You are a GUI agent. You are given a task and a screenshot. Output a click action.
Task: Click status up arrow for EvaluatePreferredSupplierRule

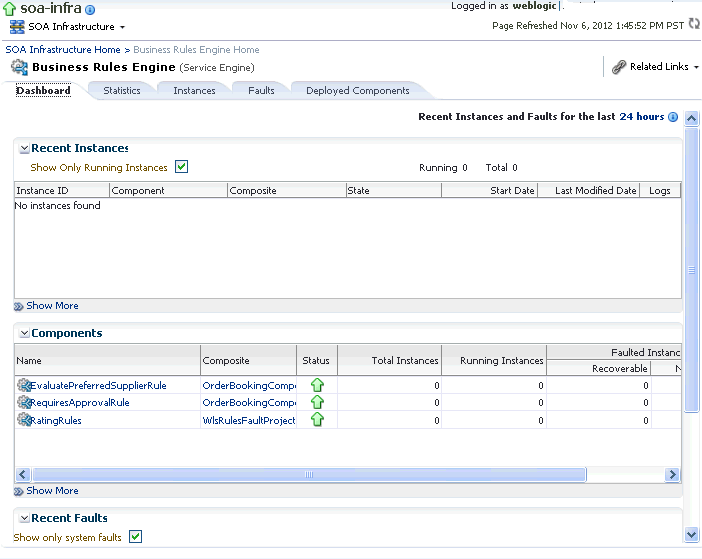pos(317,385)
